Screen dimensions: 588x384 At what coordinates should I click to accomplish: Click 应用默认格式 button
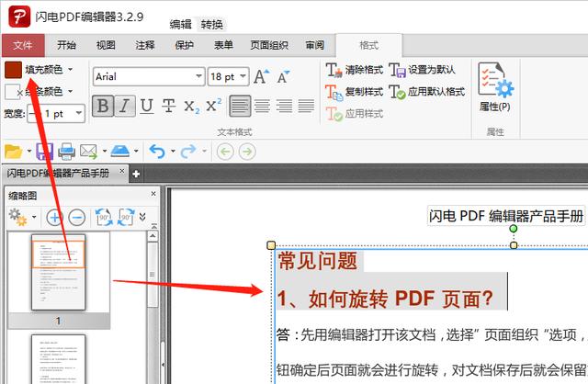click(426, 92)
